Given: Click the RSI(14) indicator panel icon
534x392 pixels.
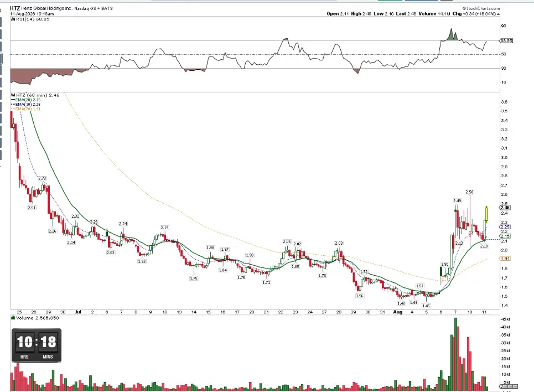Looking at the screenshot, I should click(x=13, y=19).
